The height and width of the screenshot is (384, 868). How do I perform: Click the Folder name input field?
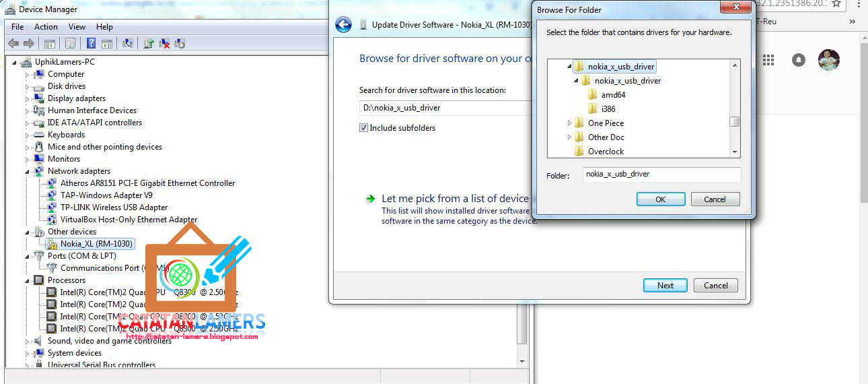661,174
